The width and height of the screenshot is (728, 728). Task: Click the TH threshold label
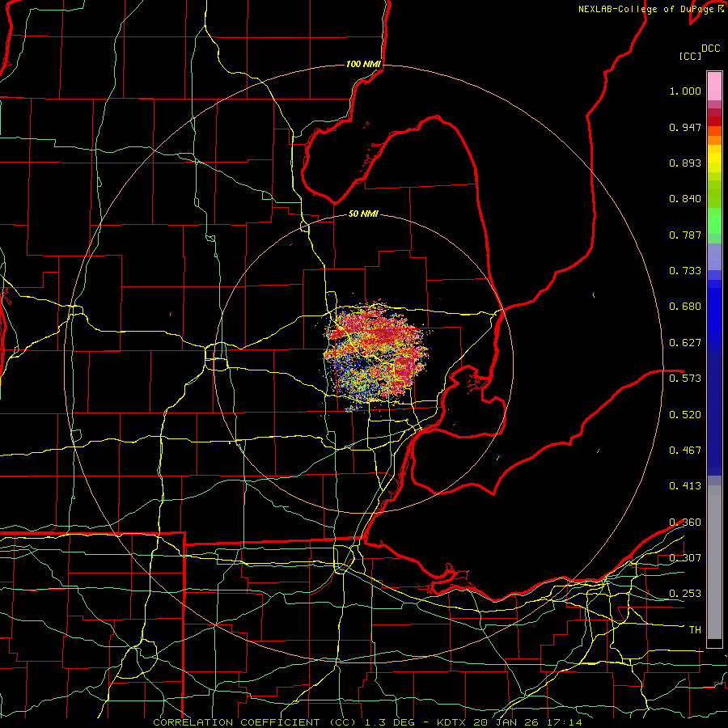tap(695, 629)
